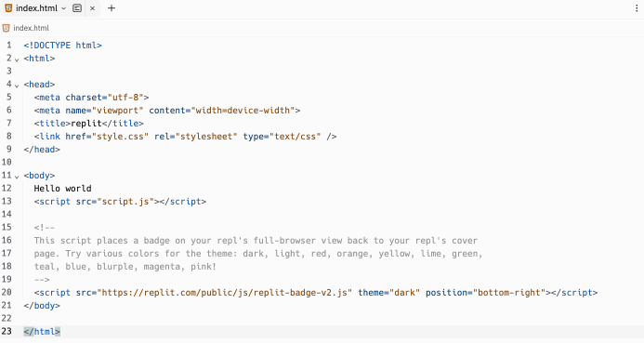Fold the body block using its arrow

tap(17, 177)
